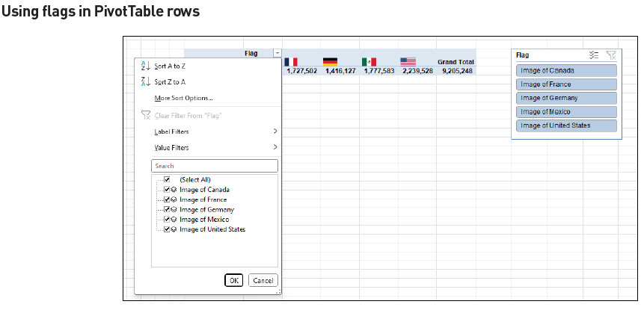Click the Sort A to Z icon
Viewport: 644px width, 316px height.
[146, 66]
